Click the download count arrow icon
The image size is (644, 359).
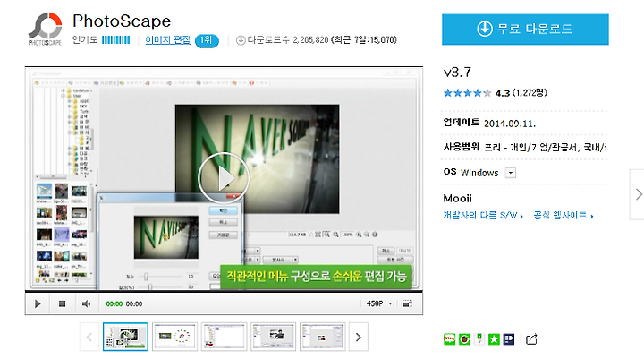(x=241, y=40)
